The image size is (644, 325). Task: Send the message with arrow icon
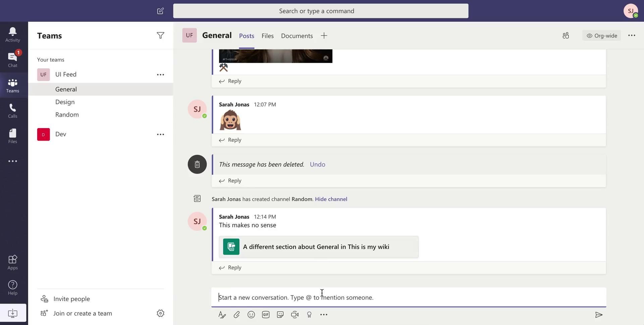[x=599, y=315]
